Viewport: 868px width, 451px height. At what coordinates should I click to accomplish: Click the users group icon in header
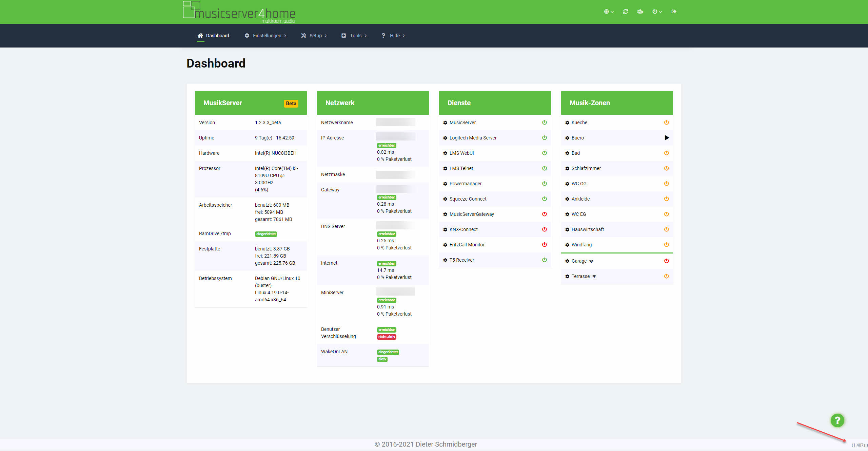tap(640, 12)
